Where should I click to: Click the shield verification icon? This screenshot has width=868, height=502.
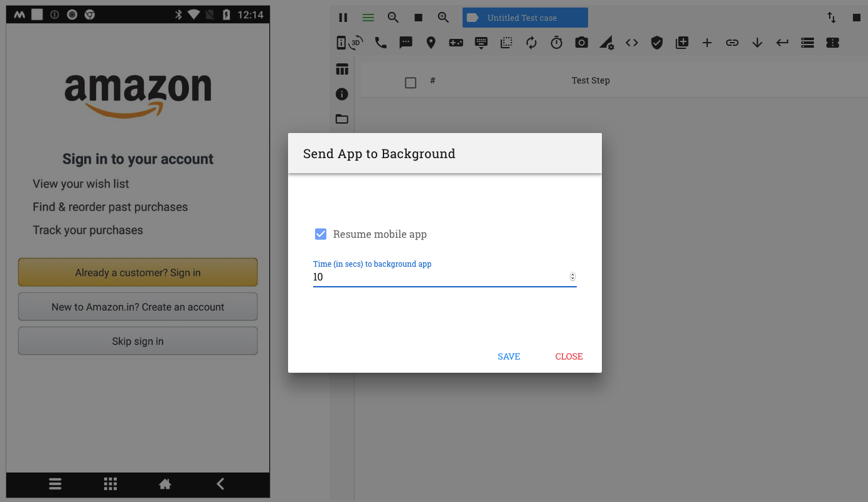tap(657, 43)
